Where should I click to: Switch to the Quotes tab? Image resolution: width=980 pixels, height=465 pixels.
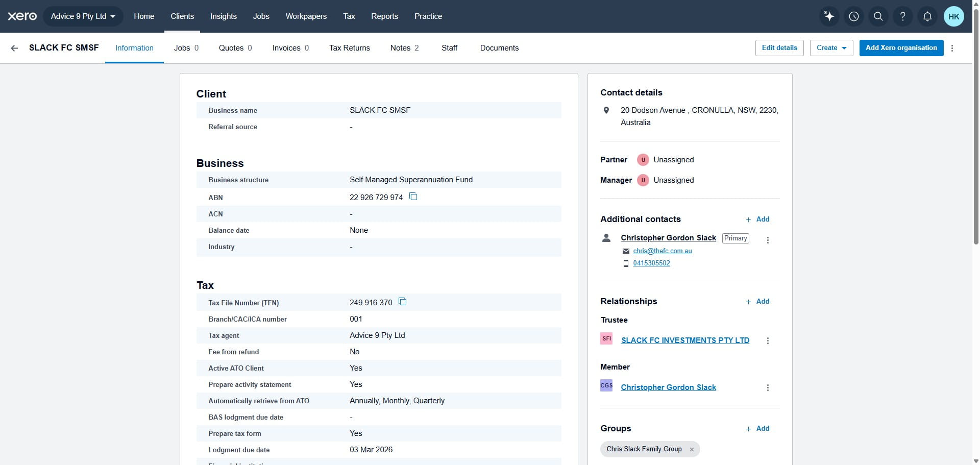(235, 48)
